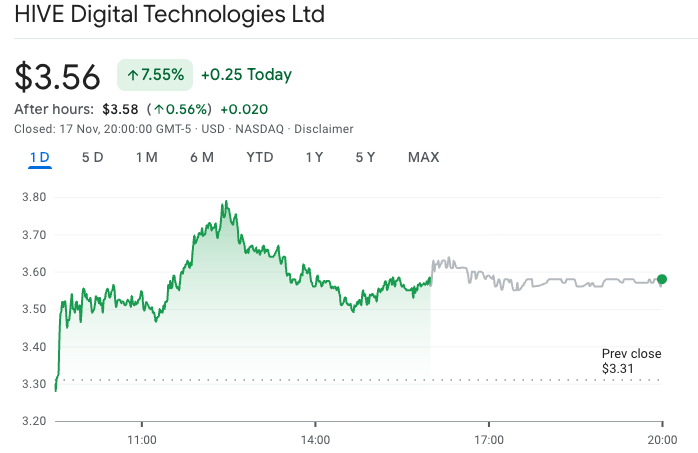
Task: Select the 1D time range tab
Action: (40, 157)
